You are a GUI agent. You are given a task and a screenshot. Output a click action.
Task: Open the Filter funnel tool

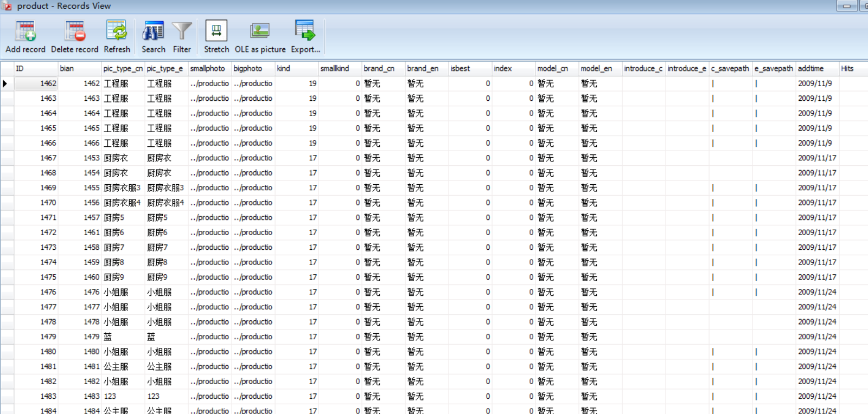[182, 37]
